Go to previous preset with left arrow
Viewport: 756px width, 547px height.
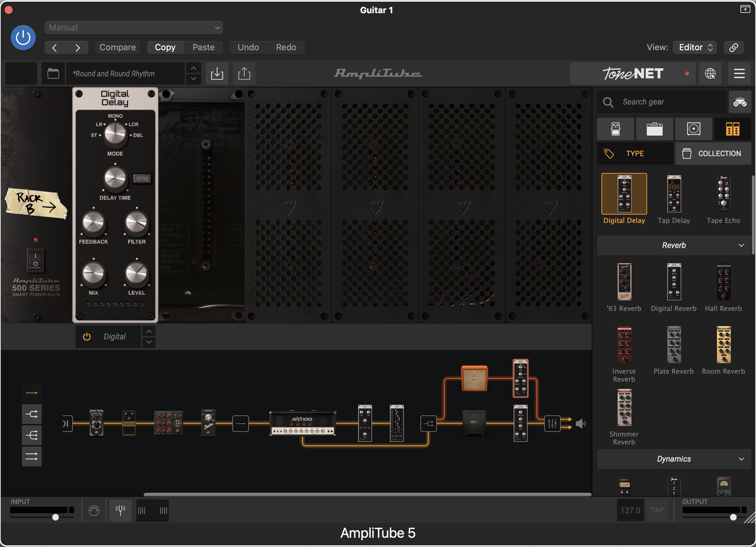click(55, 48)
